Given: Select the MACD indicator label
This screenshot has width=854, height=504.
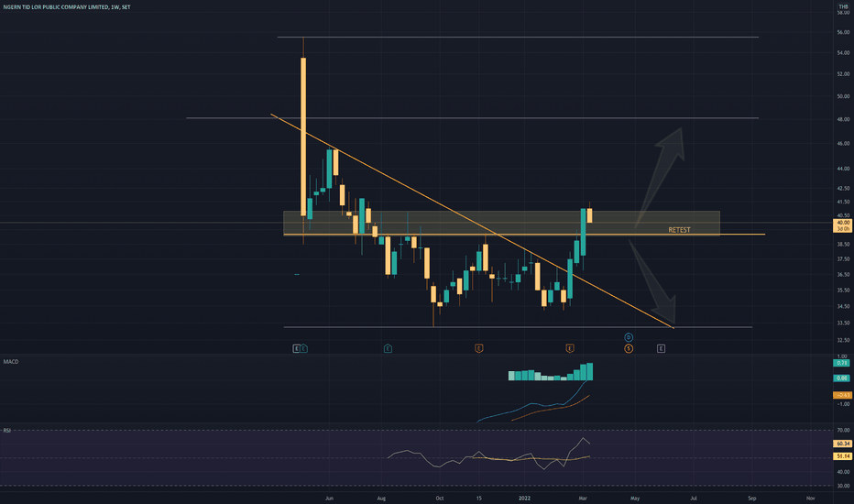Looking at the screenshot, I should coord(11,362).
